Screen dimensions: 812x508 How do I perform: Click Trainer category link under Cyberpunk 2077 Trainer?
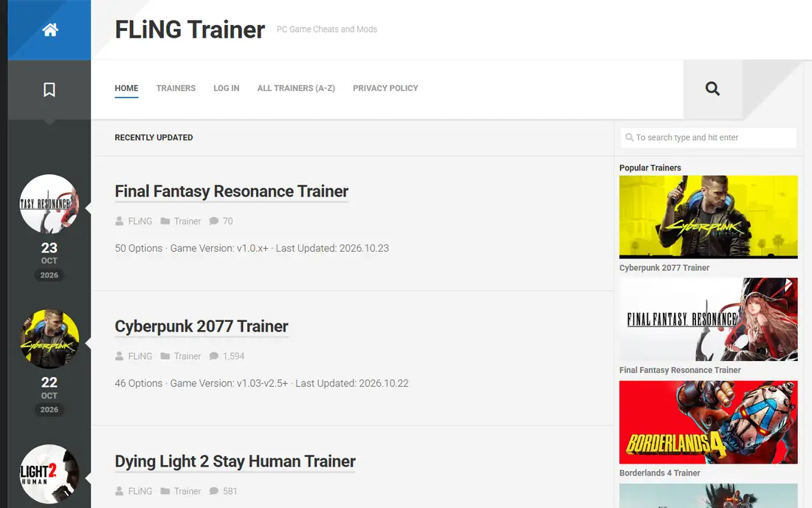187,357
